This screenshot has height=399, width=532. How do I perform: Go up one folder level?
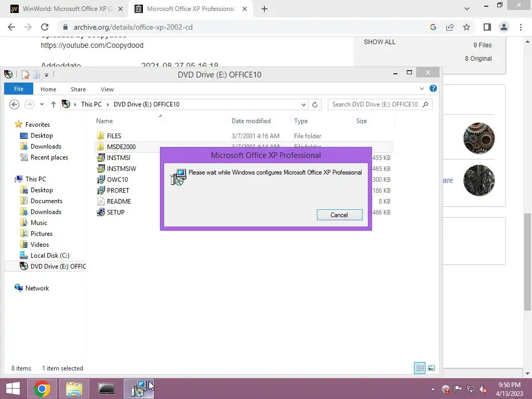[54, 104]
